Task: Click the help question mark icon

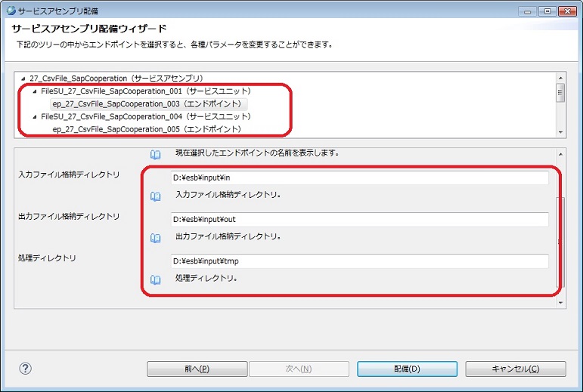Action: 25,369
